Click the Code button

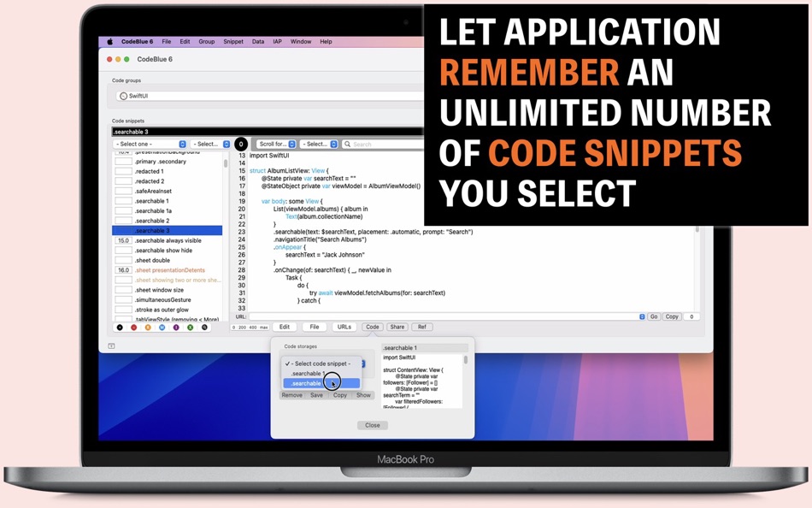click(373, 327)
